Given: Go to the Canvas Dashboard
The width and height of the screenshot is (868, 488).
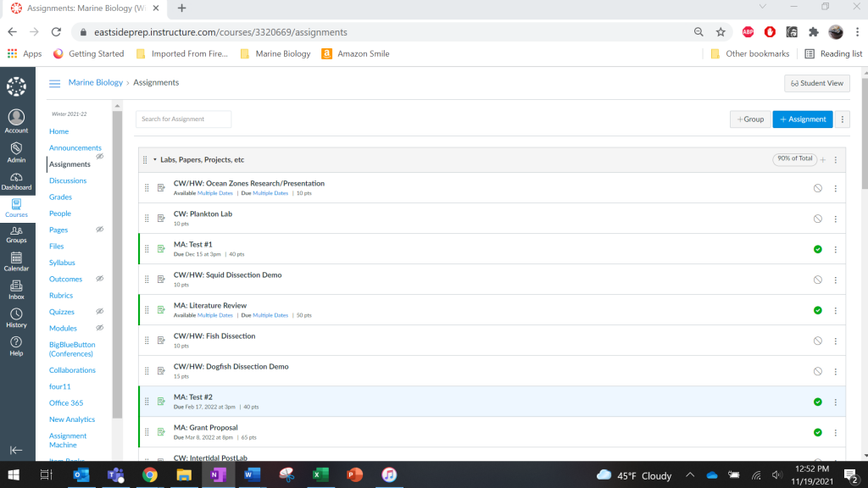Looking at the screenshot, I should 17,181.
